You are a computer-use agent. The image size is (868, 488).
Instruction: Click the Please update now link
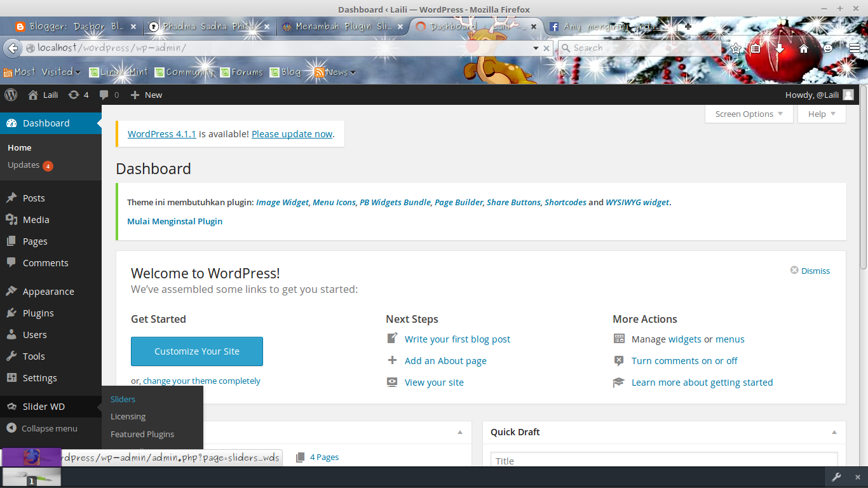point(292,134)
